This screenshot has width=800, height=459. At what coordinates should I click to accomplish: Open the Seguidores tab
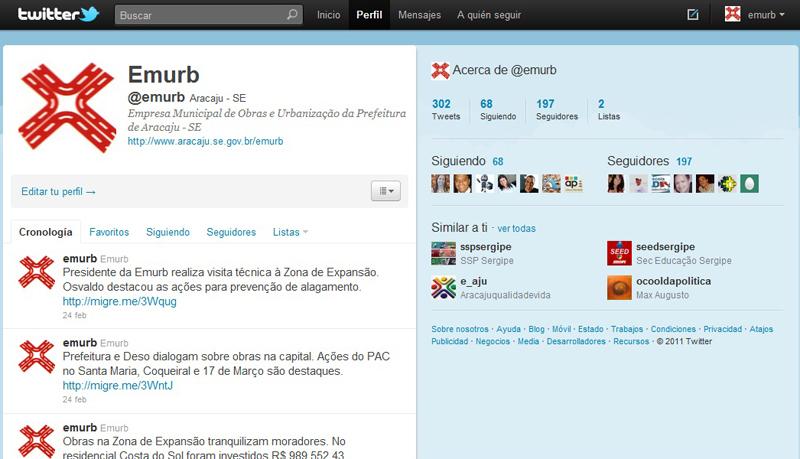tap(231, 232)
